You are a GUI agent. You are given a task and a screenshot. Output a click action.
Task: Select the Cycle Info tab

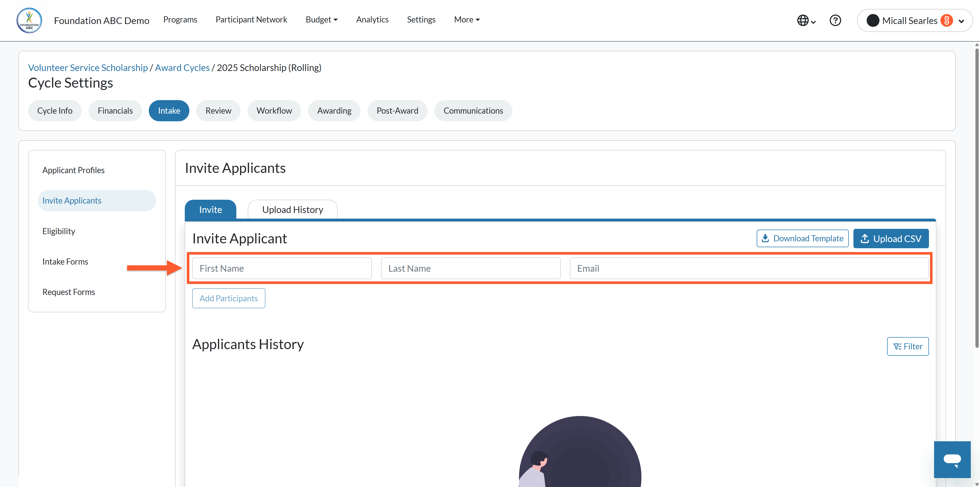[x=55, y=111]
